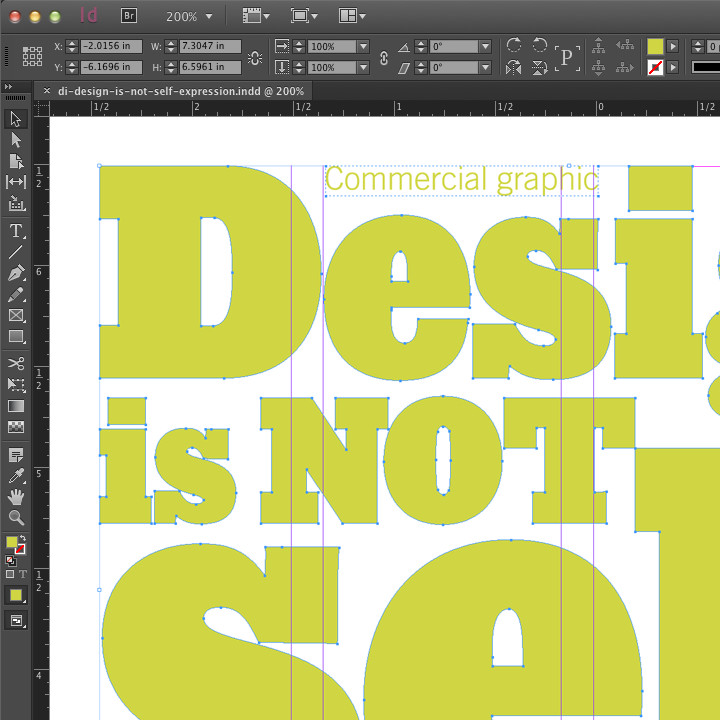Screen dimensions: 720x720
Task: Expand the Tools panel double-arrow
Action: pos(8,86)
